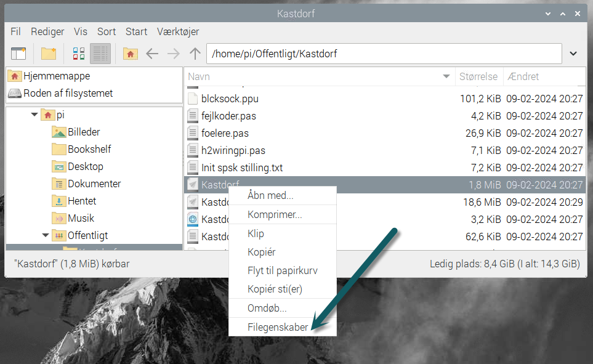The width and height of the screenshot is (593, 364).
Task: Select Filegenskaber in the context menu
Action: point(277,327)
